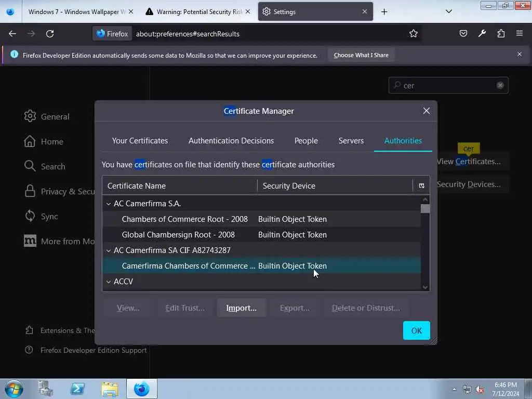Image resolution: width=532 pixels, height=399 pixels.
Task: Select Global Chambersign Root - 2008
Action: coord(262,235)
